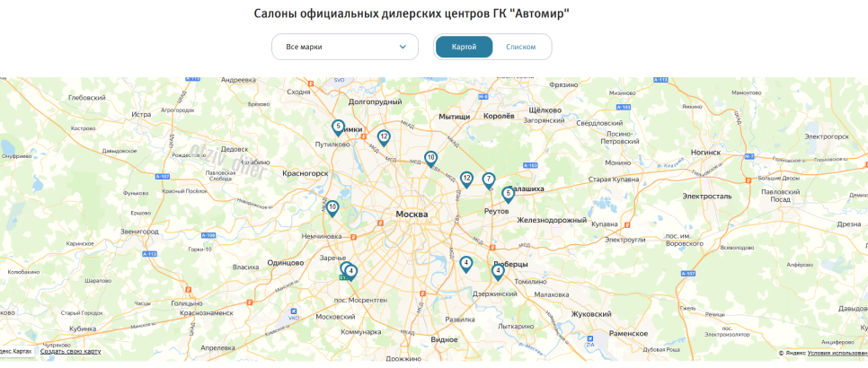Click the 'Ногинск' label on the map
Image resolution: width=868 pixels, height=368 pixels.
[x=705, y=152]
